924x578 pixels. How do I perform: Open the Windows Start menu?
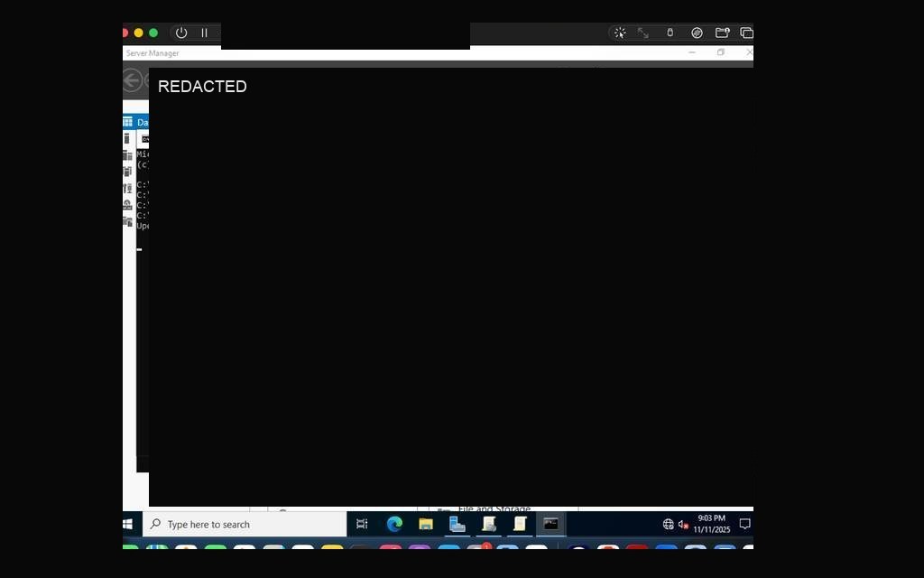click(128, 525)
